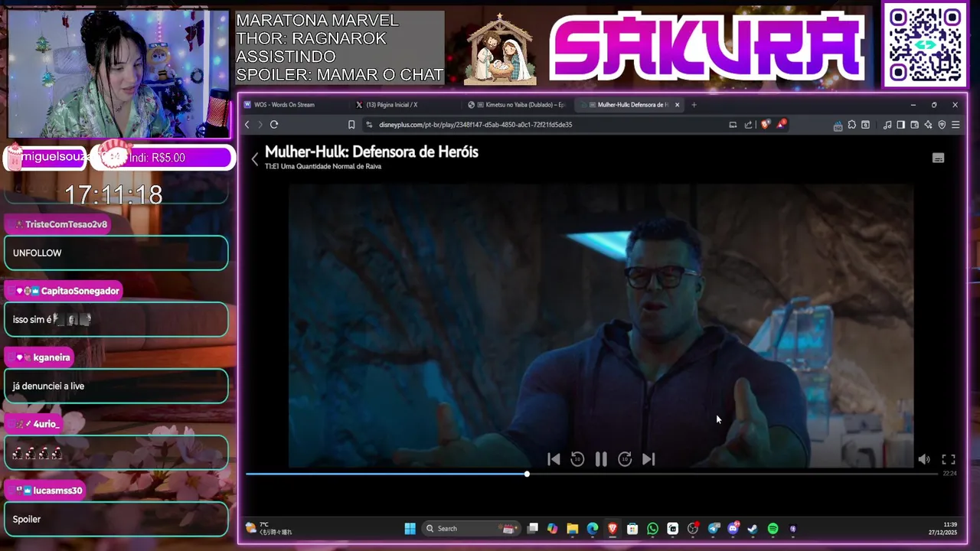
Task: Go to previous episode with skip-back icon
Action: (554, 459)
